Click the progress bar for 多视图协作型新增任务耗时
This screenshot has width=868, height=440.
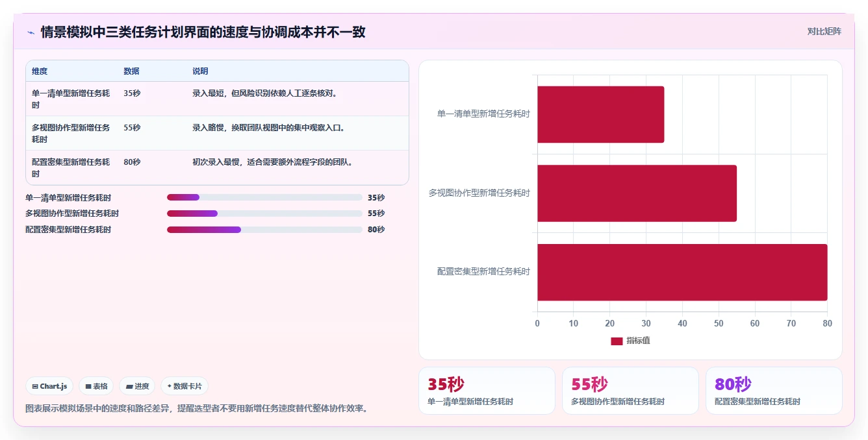[x=264, y=214]
